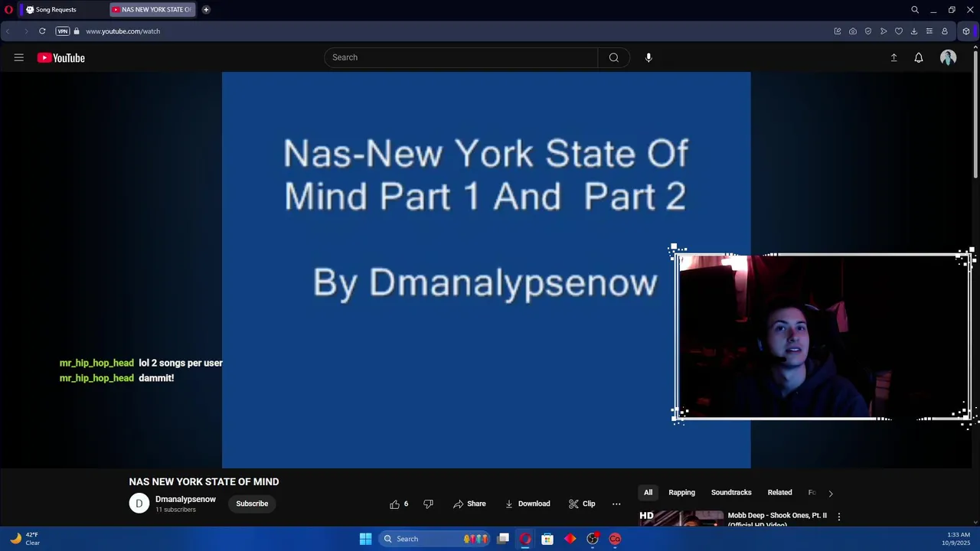The image size is (980, 551).
Task: Select the All filter chip
Action: 648,492
